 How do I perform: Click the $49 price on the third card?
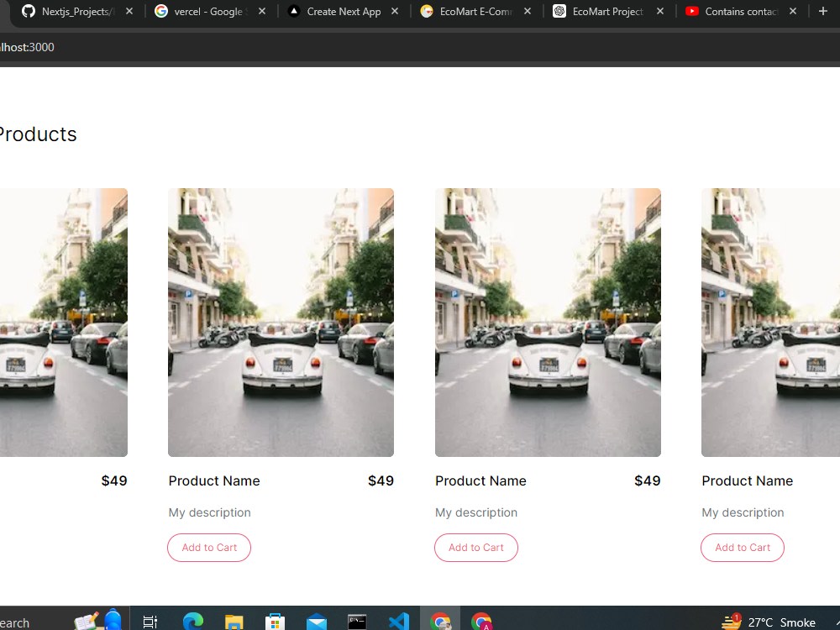[x=647, y=481]
